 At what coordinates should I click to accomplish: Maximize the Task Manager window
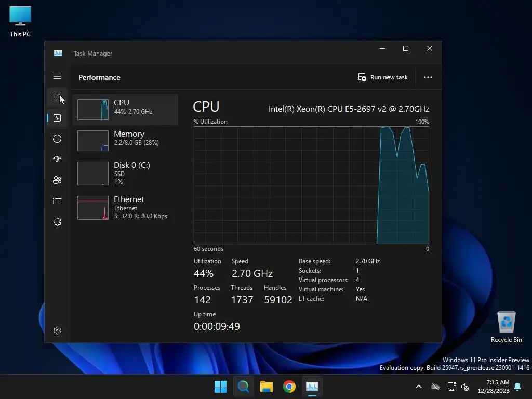[405, 48]
